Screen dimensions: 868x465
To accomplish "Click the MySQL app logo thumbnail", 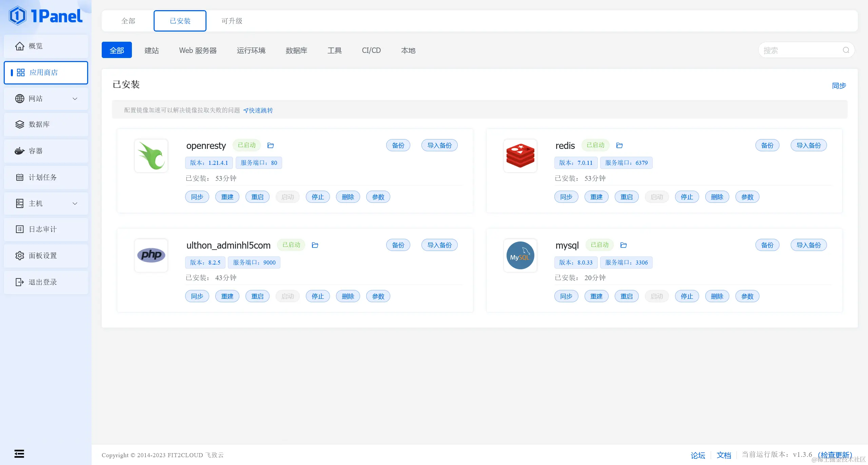I will tap(520, 255).
